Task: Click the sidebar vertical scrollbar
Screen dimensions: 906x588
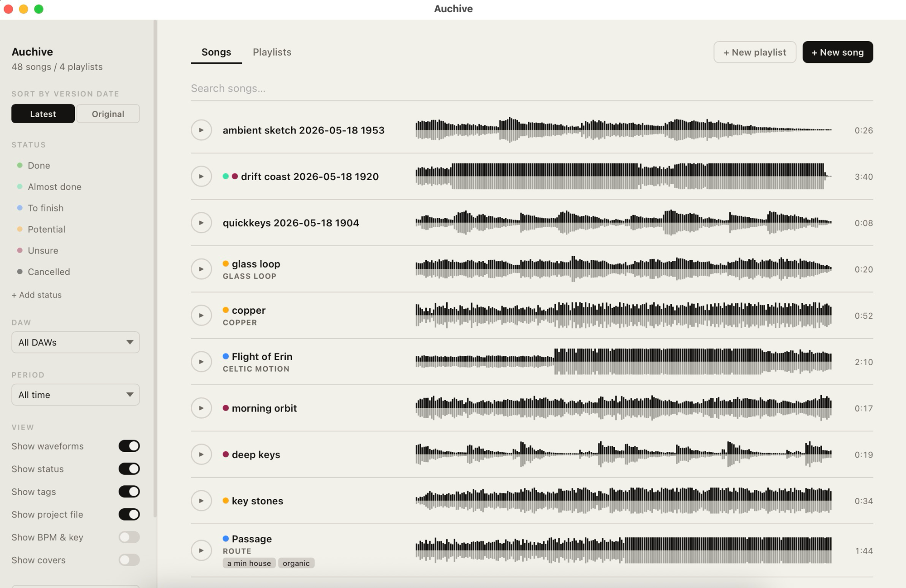Action: pos(155,268)
